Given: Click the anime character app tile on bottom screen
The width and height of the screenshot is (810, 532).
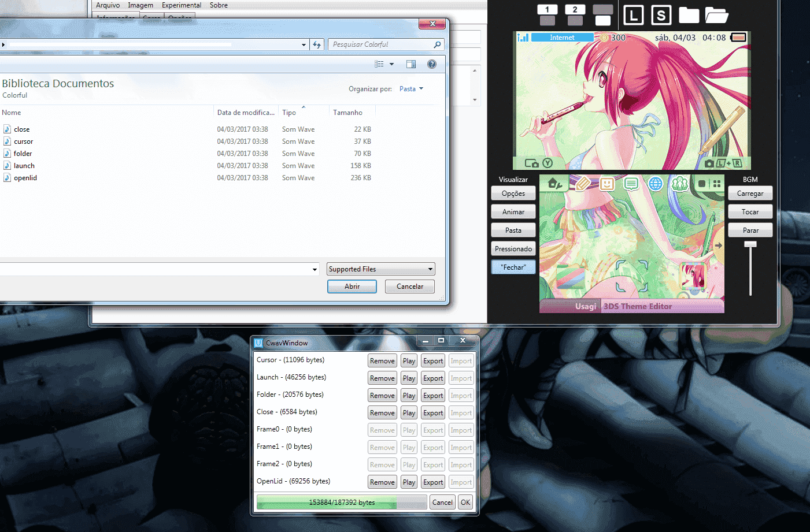Looking at the screenshot, I should coord(693,277).
